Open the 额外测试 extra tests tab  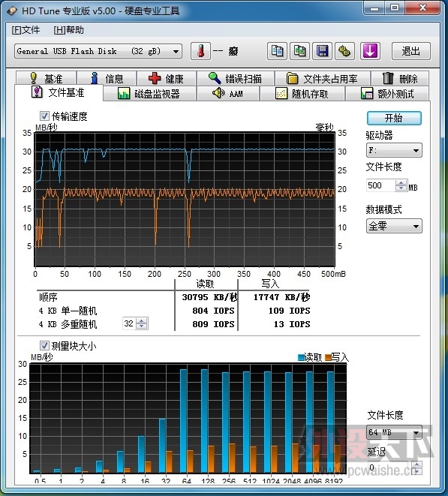click(387, 94)
